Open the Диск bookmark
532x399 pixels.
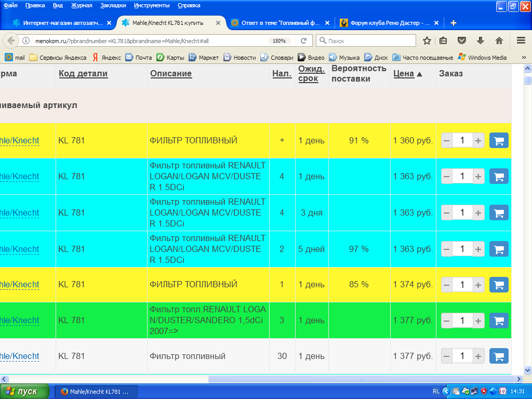click(x=376, y=57)
